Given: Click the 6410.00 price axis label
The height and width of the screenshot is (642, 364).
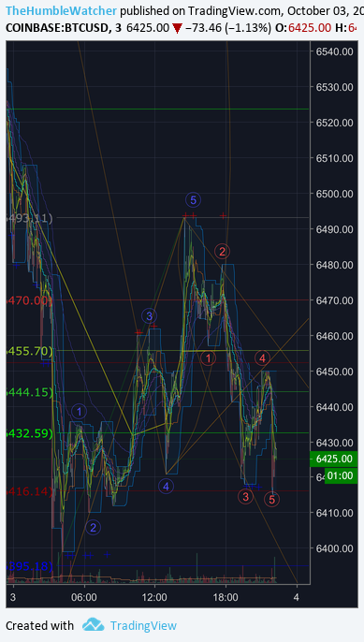Looking at the screenshot, I should click(x=334, y=513).
